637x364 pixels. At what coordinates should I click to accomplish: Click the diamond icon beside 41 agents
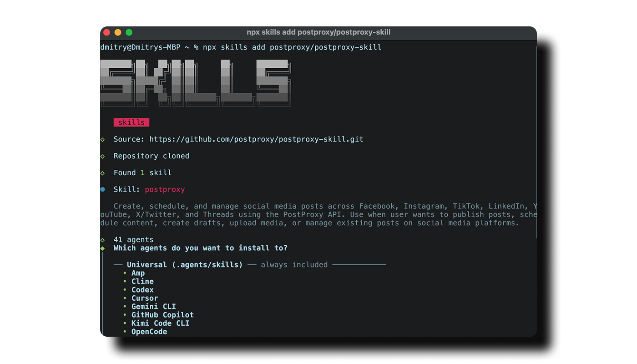tap(102, 239)
